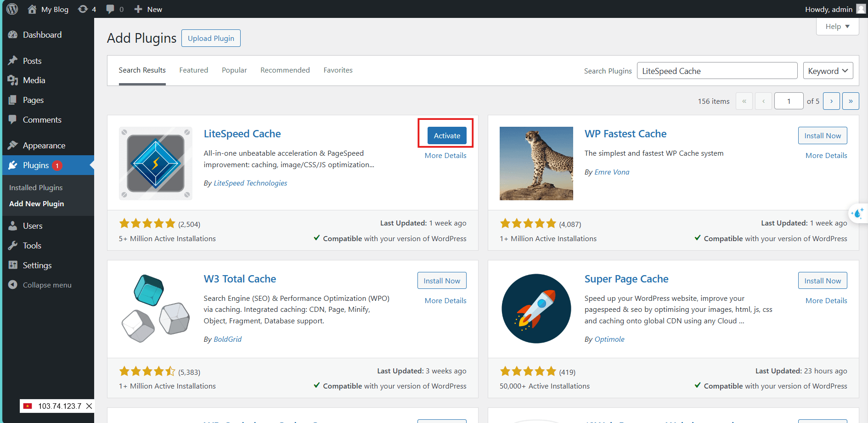Open LiteSpeed Technologies author link
Viewport: 868px width, 423px height.
point(250,183)
